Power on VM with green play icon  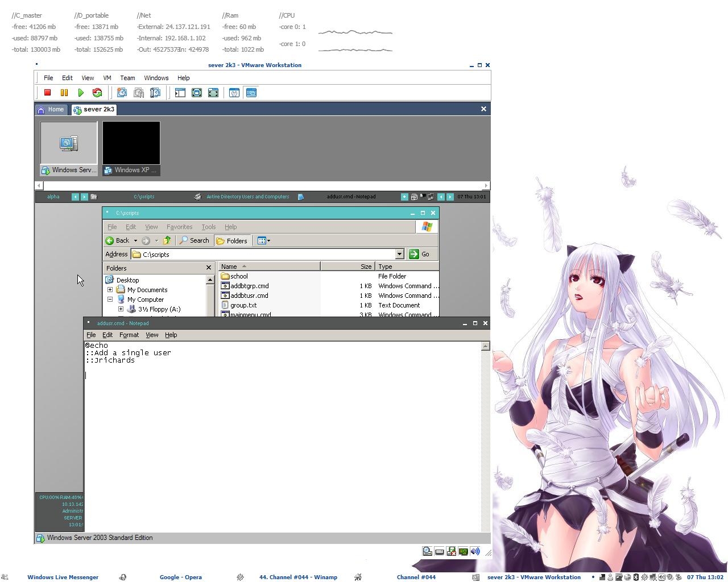[x=81, y=93]
